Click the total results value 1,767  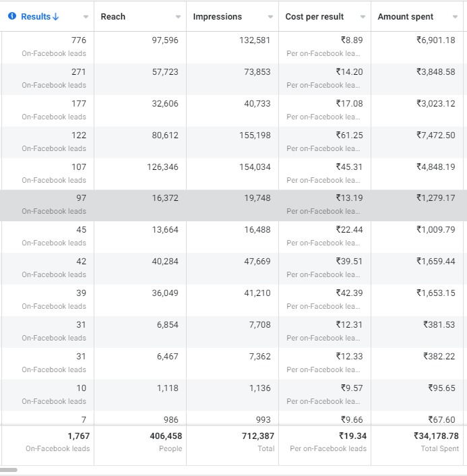(78, 436)
